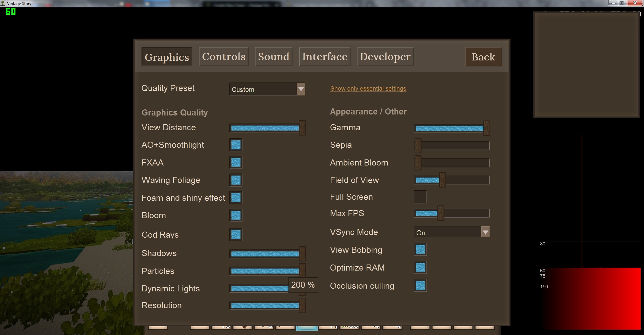Click the Field of View slider handle
644x335 pixels.
pyautogui.click(x=442, y=180)
